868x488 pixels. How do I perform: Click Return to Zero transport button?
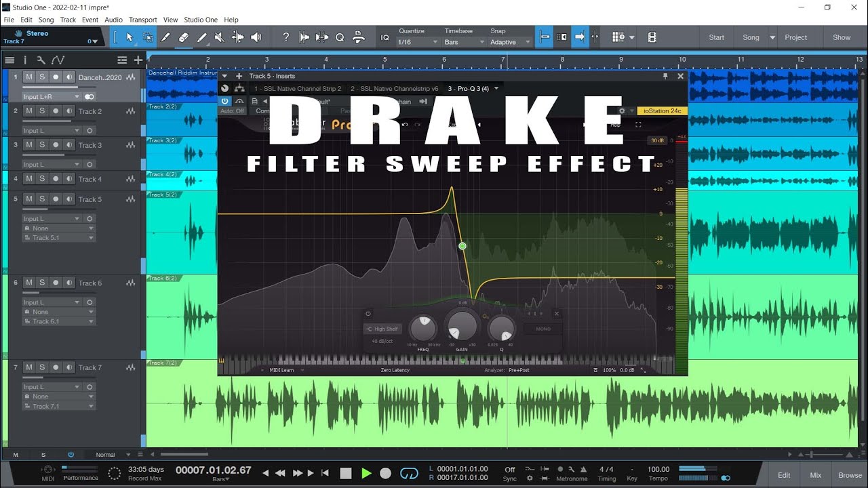325,473
